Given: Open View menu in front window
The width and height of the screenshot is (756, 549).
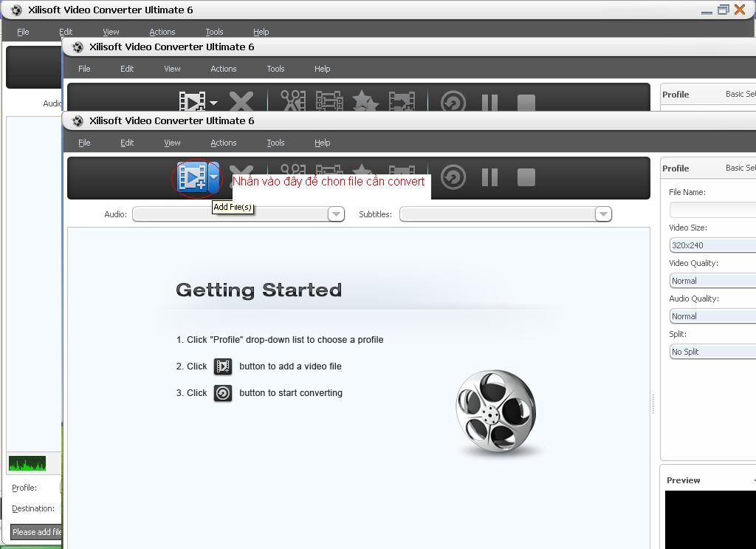Looking at the screenshot, I should [172, 143].
